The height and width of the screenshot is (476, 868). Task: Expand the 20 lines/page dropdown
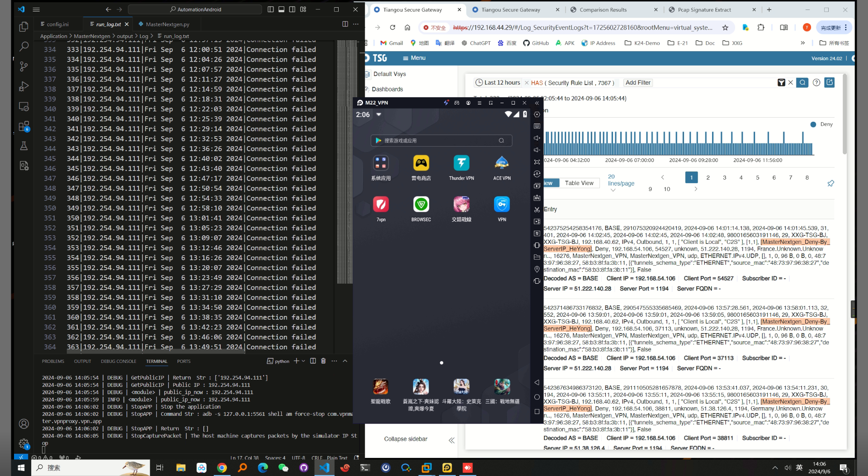tap(613, 190)
